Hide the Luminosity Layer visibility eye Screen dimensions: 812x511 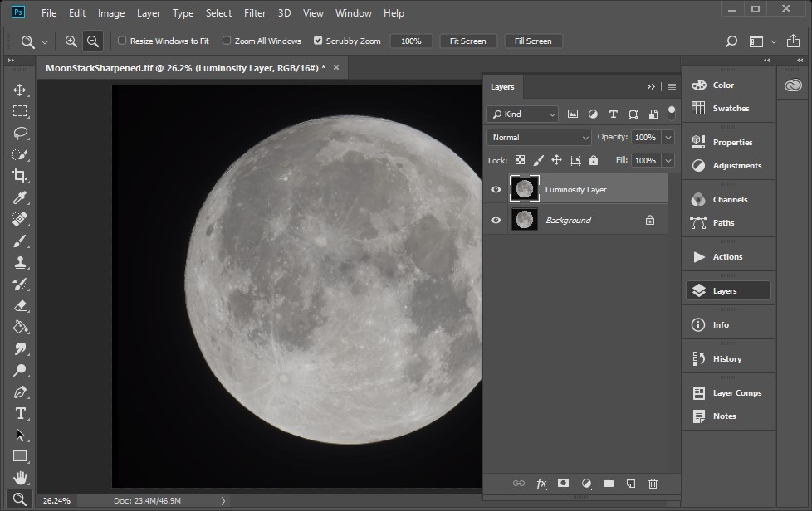click(496, 190)
